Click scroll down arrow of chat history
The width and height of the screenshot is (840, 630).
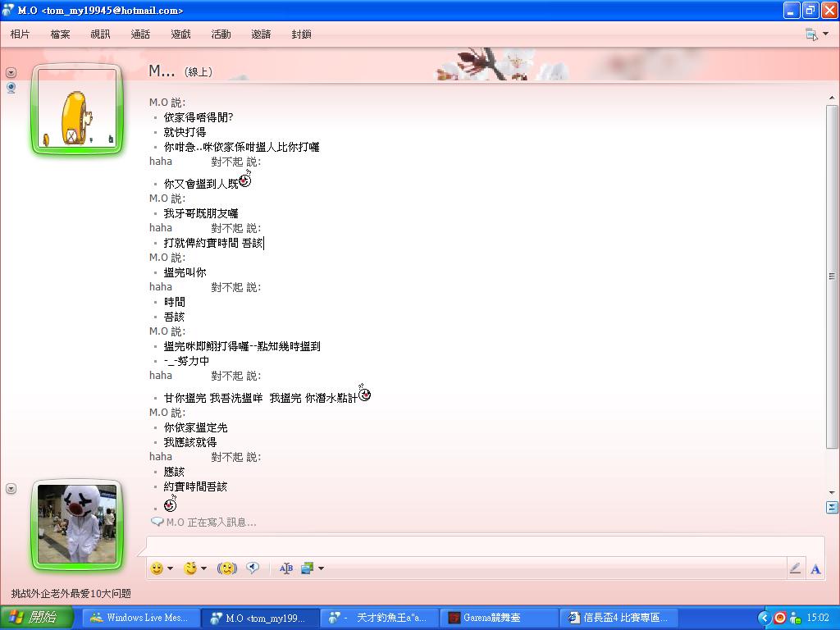tap(832, 492)
